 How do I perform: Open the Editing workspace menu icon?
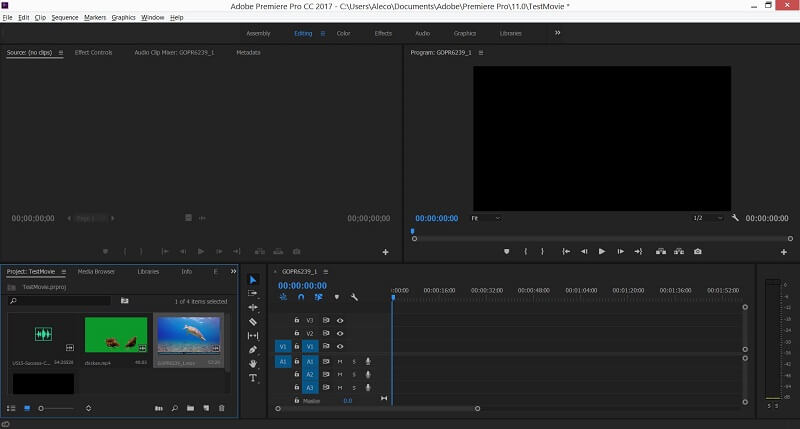[x=322, y=33]
